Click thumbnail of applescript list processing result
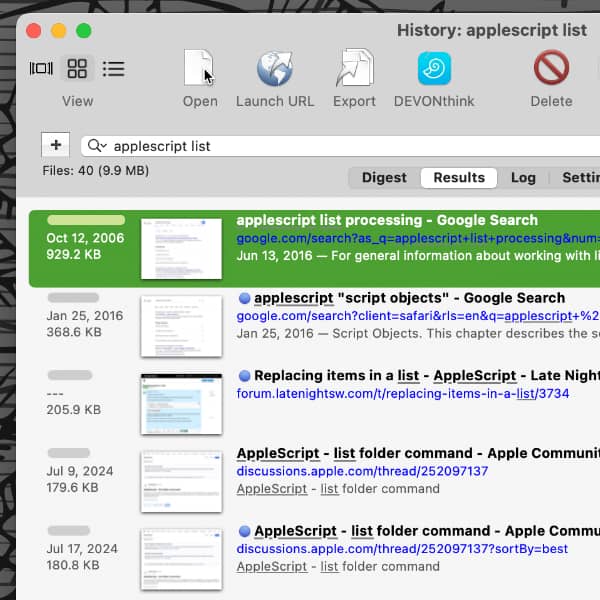This screenshot has width=600, height=600. click(181, 249)
